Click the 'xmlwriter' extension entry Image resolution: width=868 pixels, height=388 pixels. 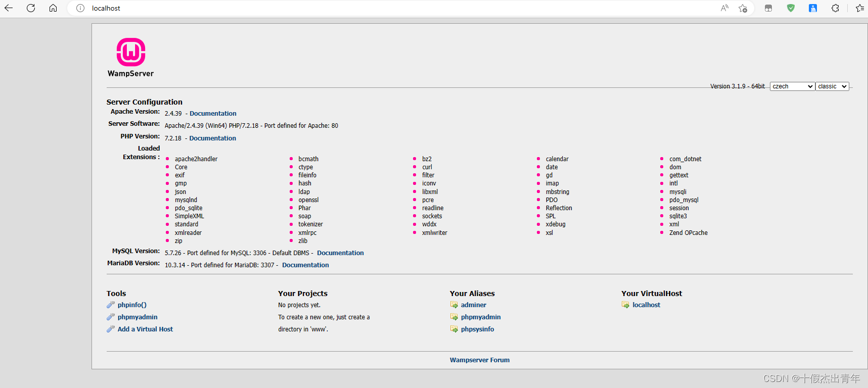(435, 233)
